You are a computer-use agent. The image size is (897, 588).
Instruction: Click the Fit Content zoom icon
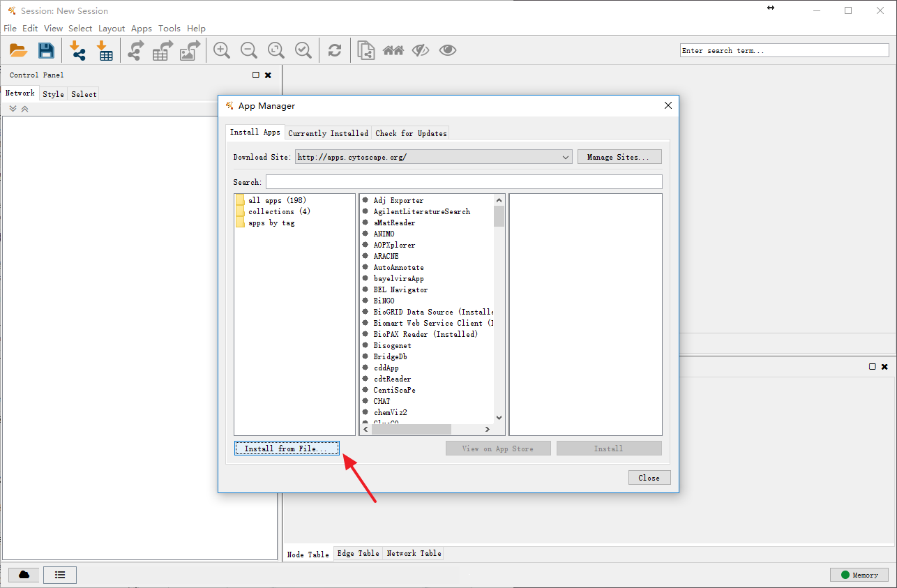(x=276, y=50)
